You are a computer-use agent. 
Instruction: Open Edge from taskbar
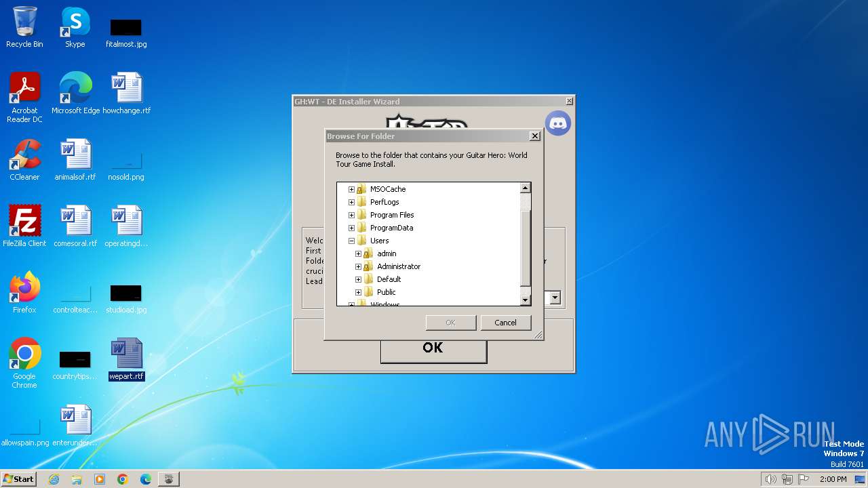[146, 479]
